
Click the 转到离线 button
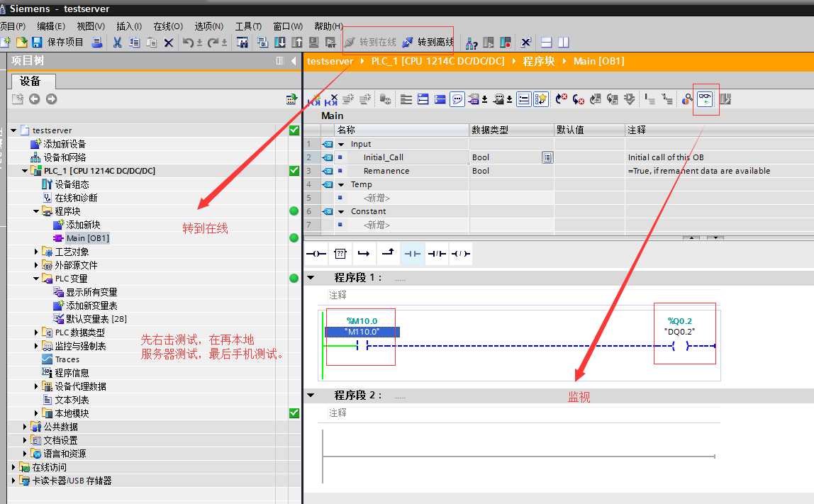(428, 42)
